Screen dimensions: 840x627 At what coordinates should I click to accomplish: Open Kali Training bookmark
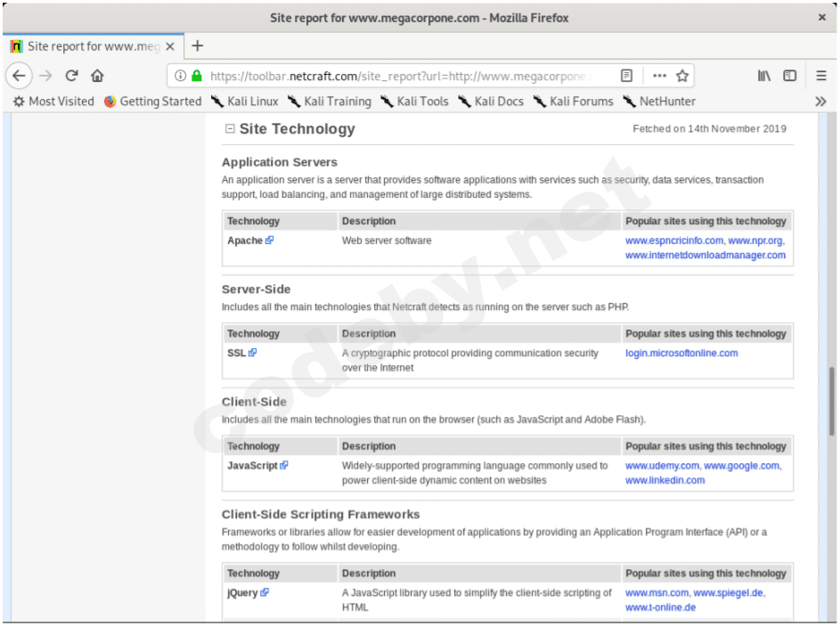click(x=330, y=102)
